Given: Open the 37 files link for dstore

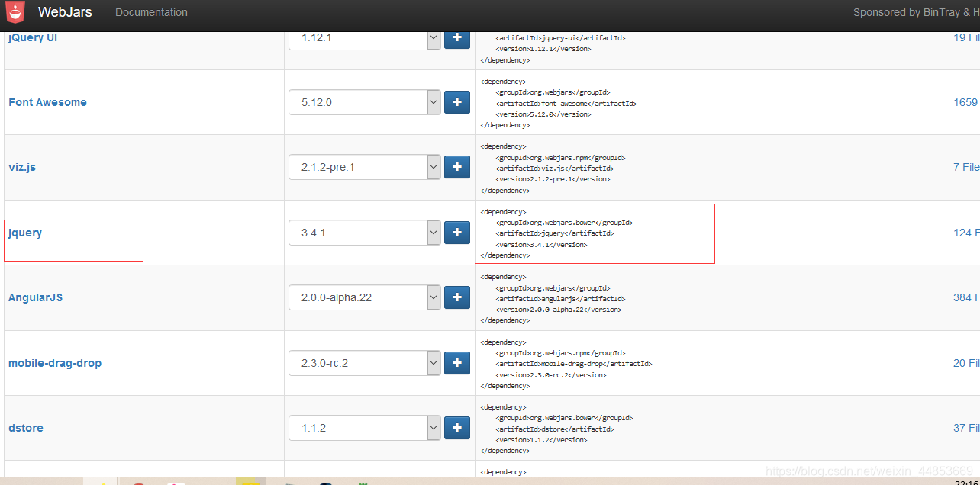Looking at the screenshot, I should point(966,428).
